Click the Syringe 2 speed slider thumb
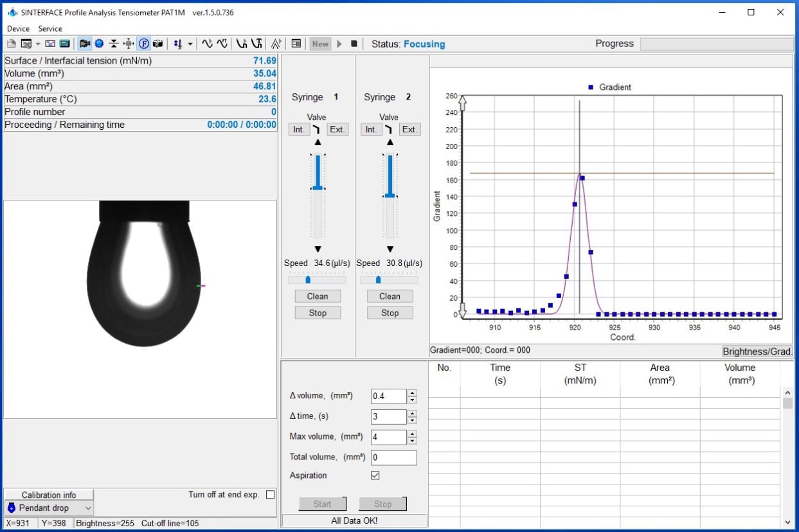This screenshot has height=532, width=799. click(378, 279)
